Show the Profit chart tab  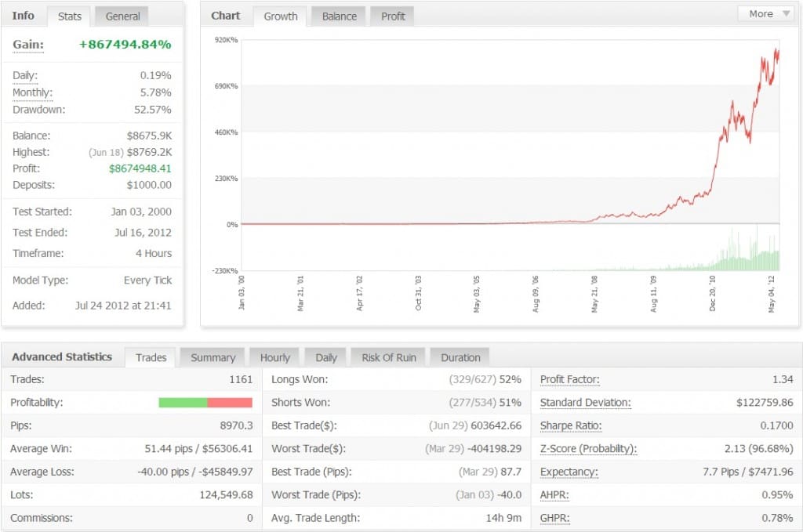[x=393, y=16]
